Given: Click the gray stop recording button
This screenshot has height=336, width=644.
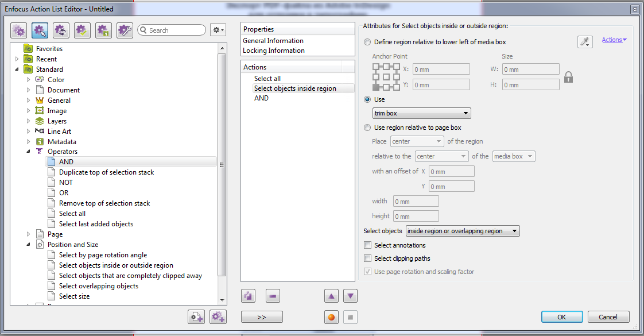Looking at the screenshot, I should tap(350, 317).
